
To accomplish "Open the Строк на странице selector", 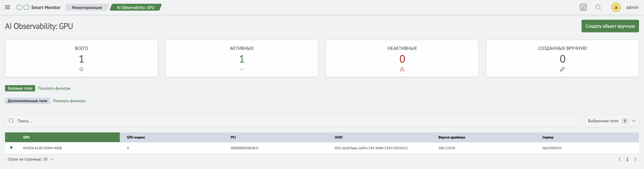I will (x=31, y=159).
